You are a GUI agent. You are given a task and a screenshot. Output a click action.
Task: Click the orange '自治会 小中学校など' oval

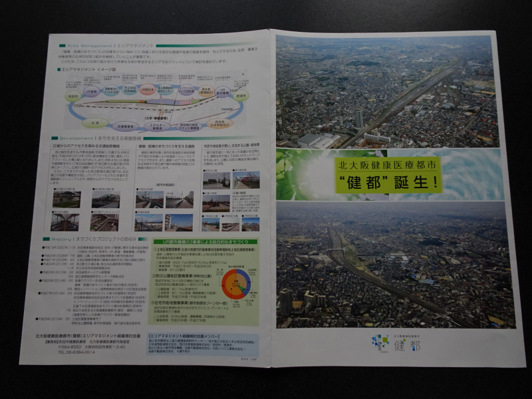pyautogui.click(x=220, y=124)
